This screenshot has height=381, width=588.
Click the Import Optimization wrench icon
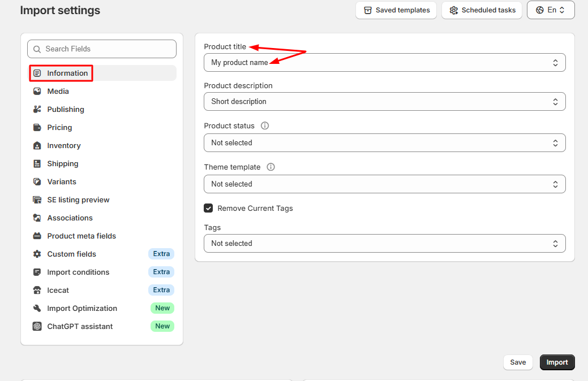click(x=37, y=308)
